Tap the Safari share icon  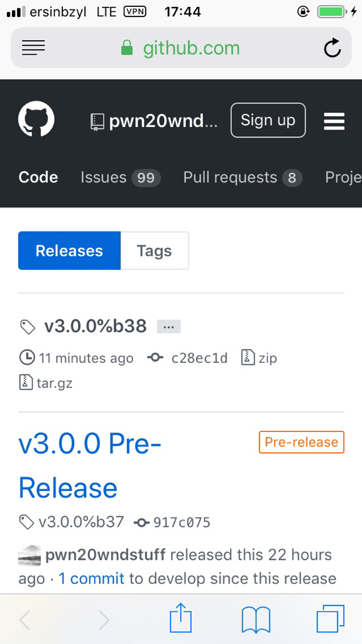180,618
